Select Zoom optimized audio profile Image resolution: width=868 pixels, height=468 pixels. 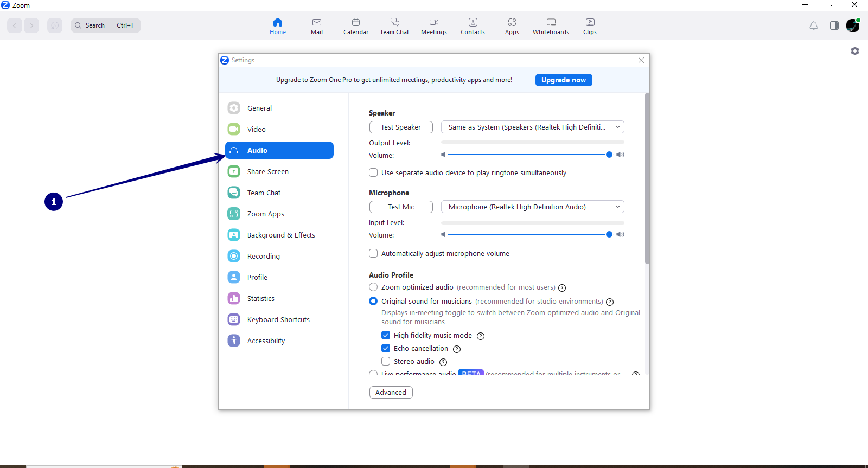point(373,287)
